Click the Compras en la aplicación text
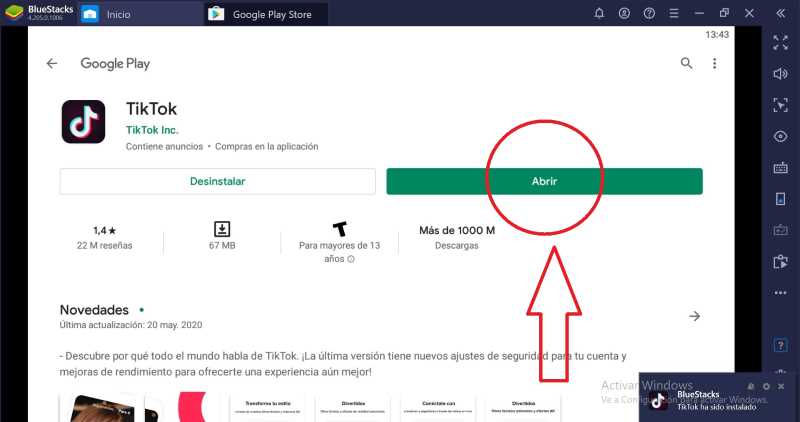The image size is (800, 422). [267, 146]
